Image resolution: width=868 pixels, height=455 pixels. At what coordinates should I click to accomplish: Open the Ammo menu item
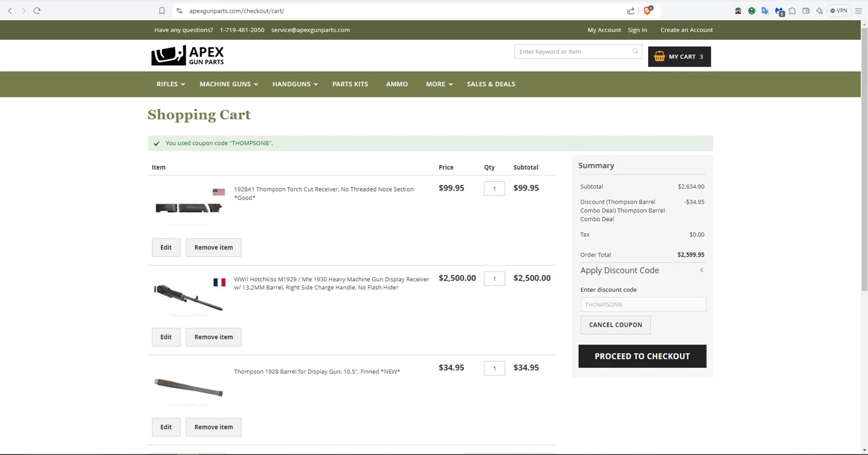(397, 84)
